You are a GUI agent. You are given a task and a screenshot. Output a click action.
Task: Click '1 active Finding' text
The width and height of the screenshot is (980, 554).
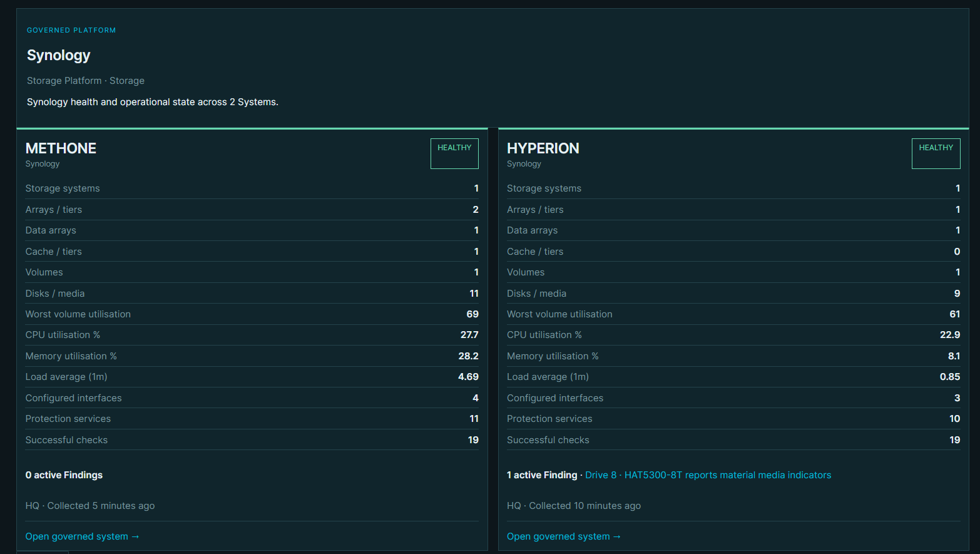tap(542, 475)
